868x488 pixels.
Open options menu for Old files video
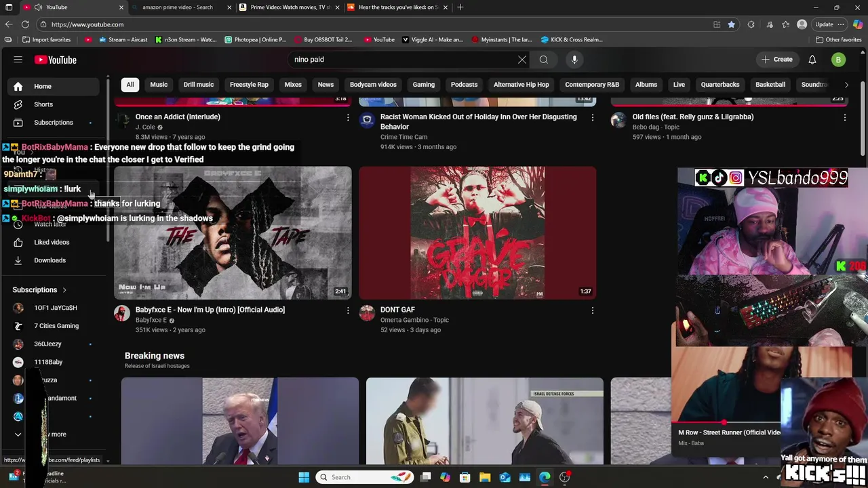[x=845, y=117]
